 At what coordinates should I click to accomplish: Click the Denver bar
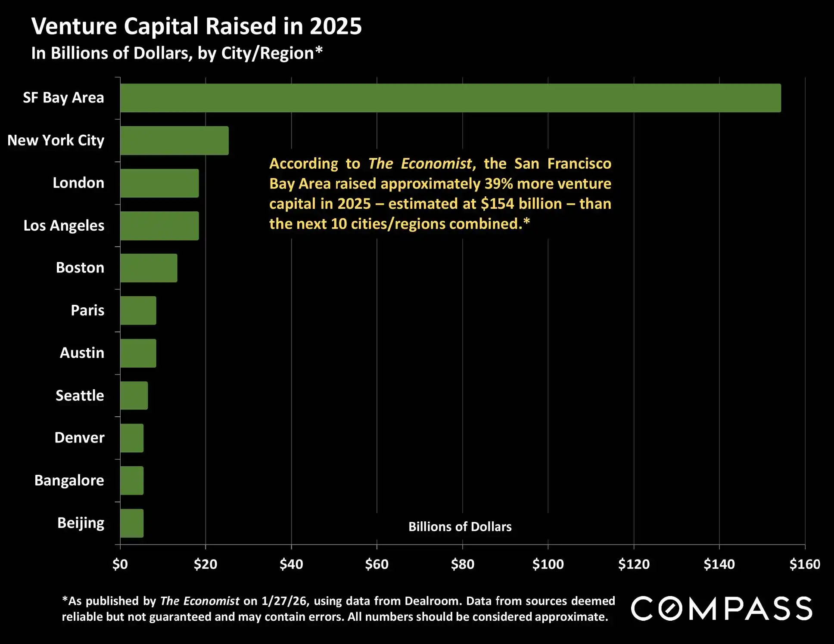[132, 438]
